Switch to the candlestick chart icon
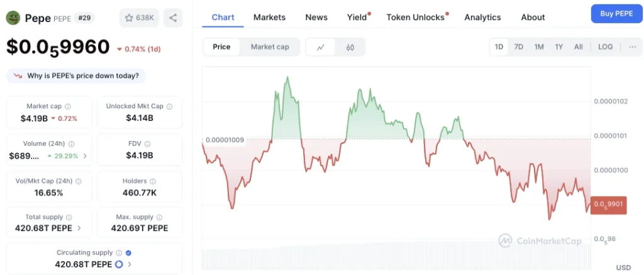 (350, 47)
